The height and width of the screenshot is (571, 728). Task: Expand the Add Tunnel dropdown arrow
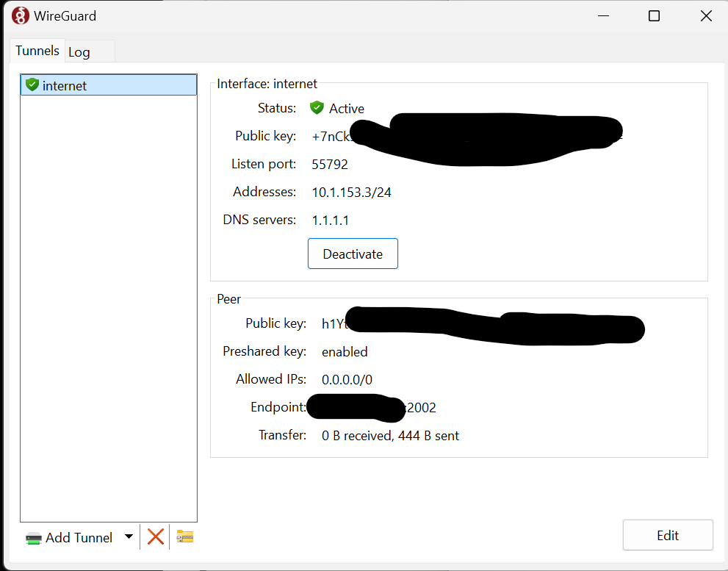(129, 536)
